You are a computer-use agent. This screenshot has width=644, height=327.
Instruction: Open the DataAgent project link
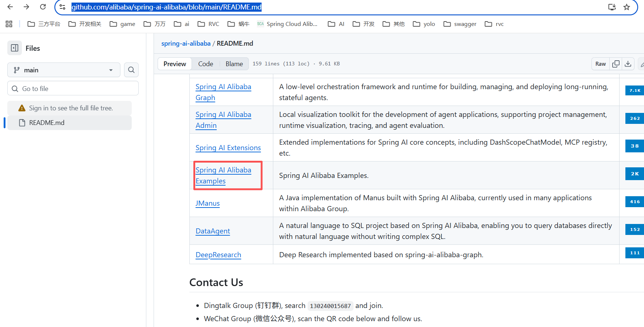pyautogui.click(x=213, y=231)
